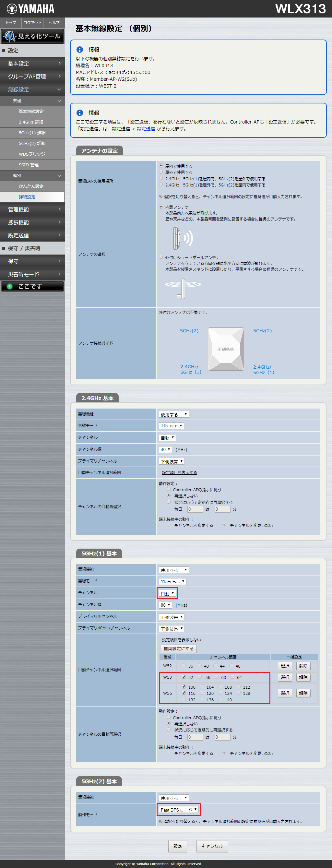Click the 設定送信 hyperlink in info box

point(146,129)
